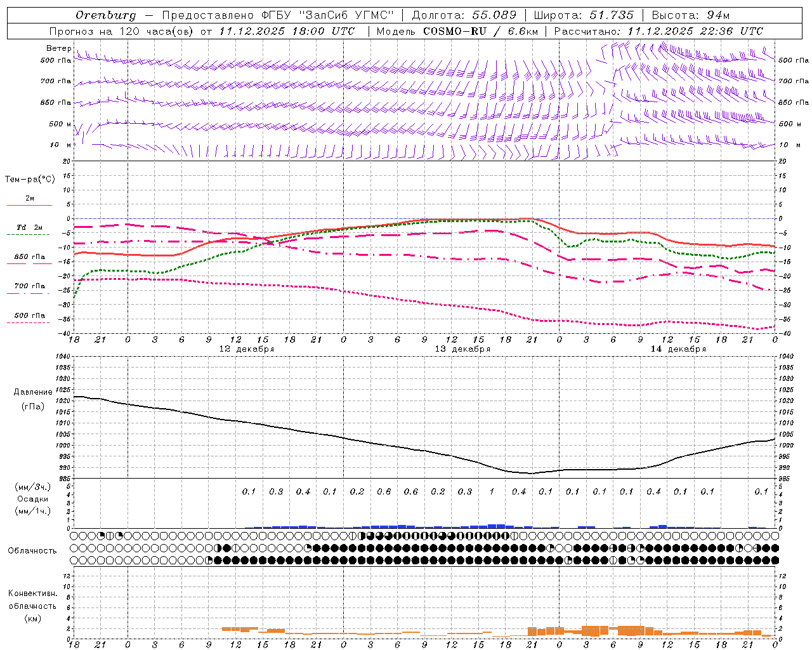Click the "Широта: 51.735" header field
This screenshot has height=650, width=812.
pos(584,15)
